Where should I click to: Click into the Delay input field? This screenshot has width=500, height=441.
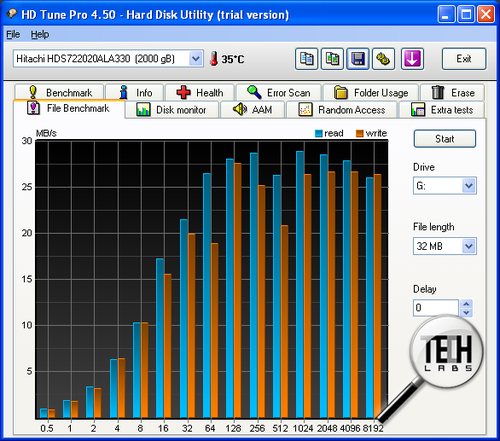click(x=436, y=308)
